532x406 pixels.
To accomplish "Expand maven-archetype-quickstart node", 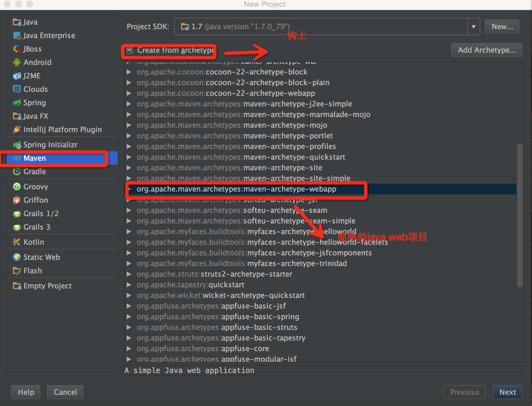I will [x=129, y=157].
